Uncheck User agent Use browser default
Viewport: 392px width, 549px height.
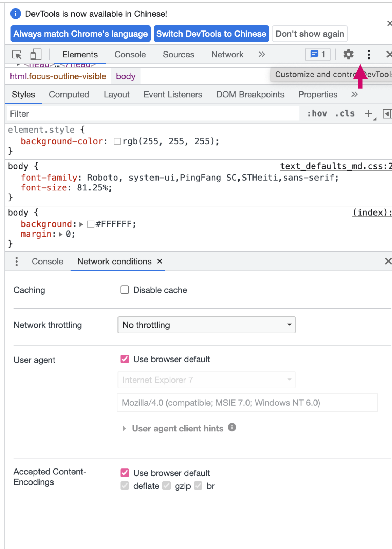pyautogui.click(x=125, y=359)
